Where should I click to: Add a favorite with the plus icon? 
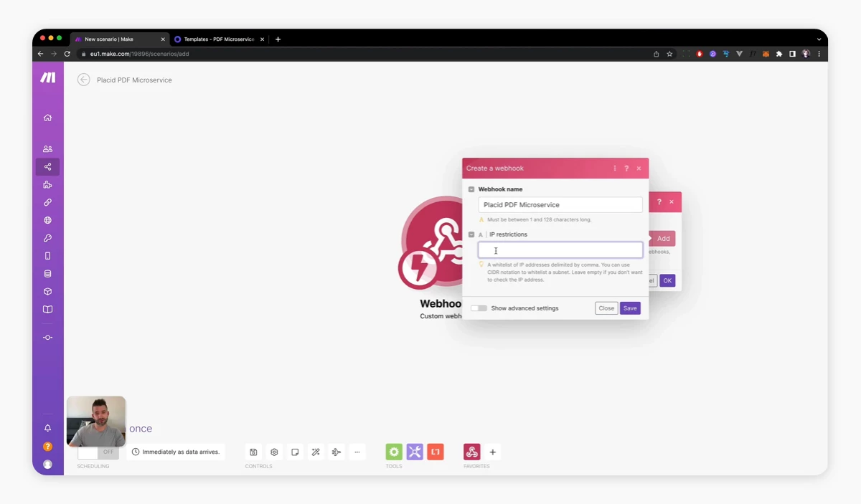[x=493, y=452]
